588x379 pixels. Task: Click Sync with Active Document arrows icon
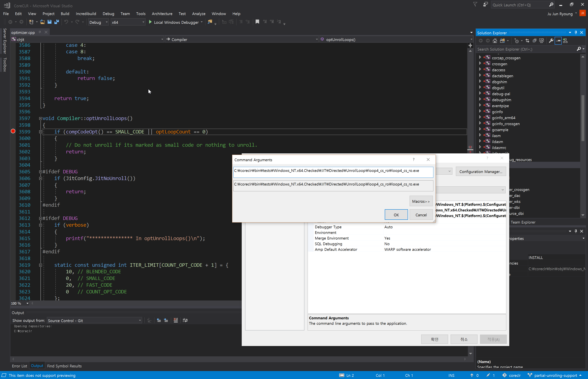[x=527, y=41]
